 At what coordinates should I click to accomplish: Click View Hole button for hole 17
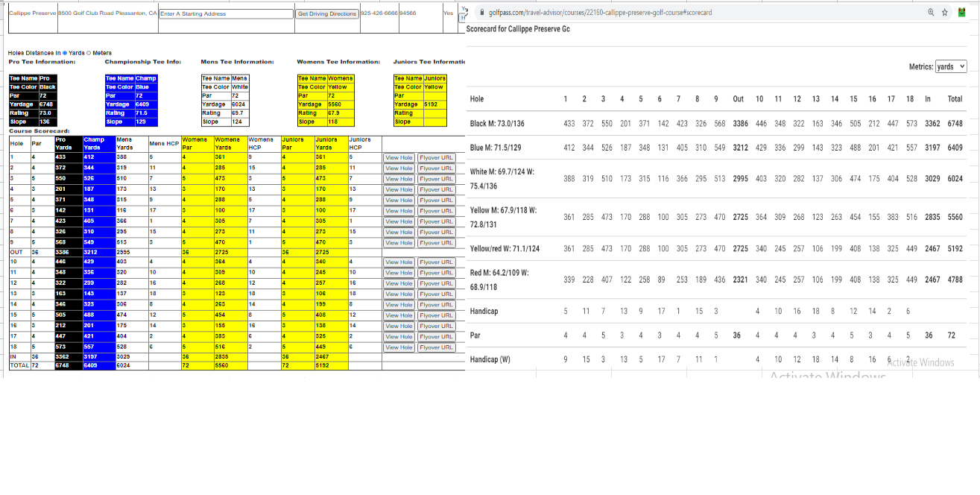[399, 337]
